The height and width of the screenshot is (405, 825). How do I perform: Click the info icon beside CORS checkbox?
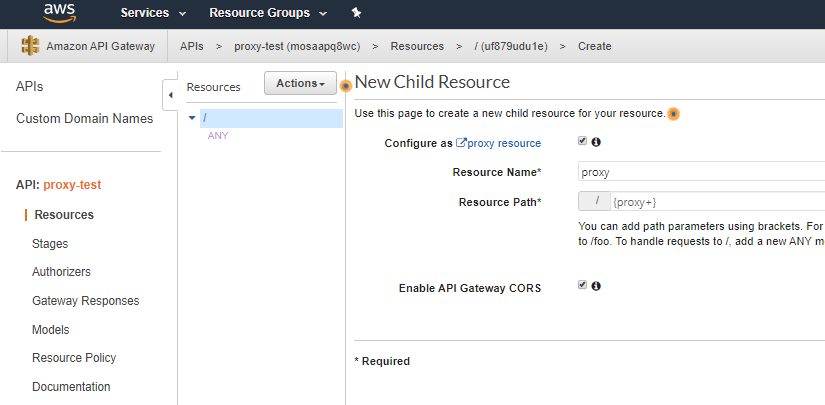(x=596, y=286)
